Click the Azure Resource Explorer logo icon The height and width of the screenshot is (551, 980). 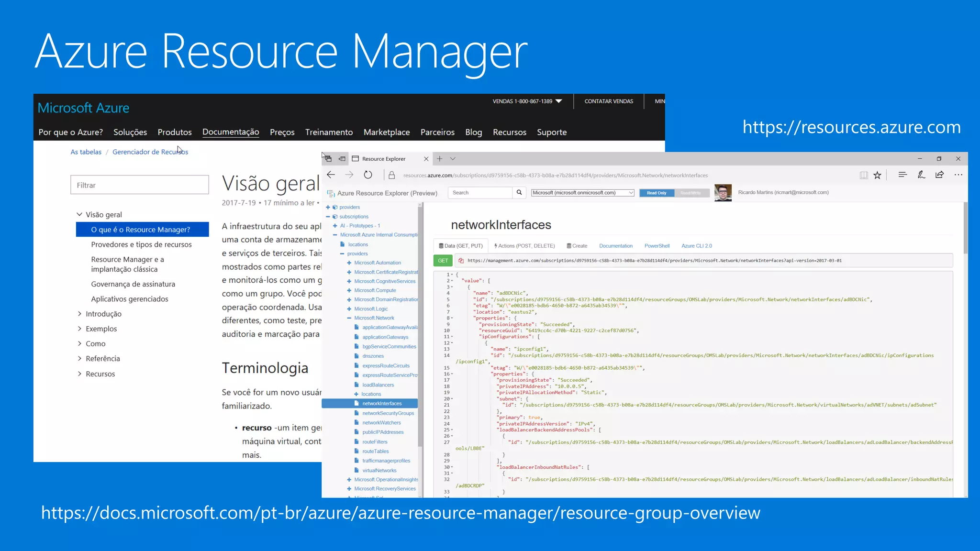tap(331, 193)
